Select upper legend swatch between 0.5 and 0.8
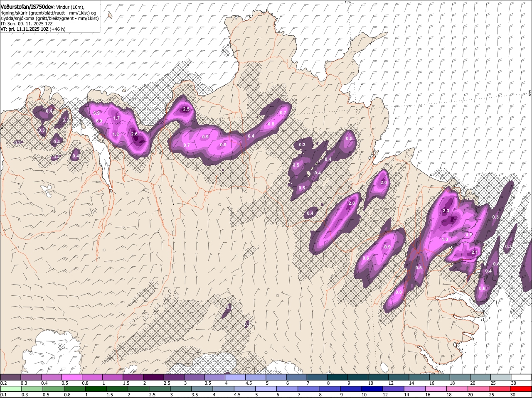532x398 pixels. 71,377
